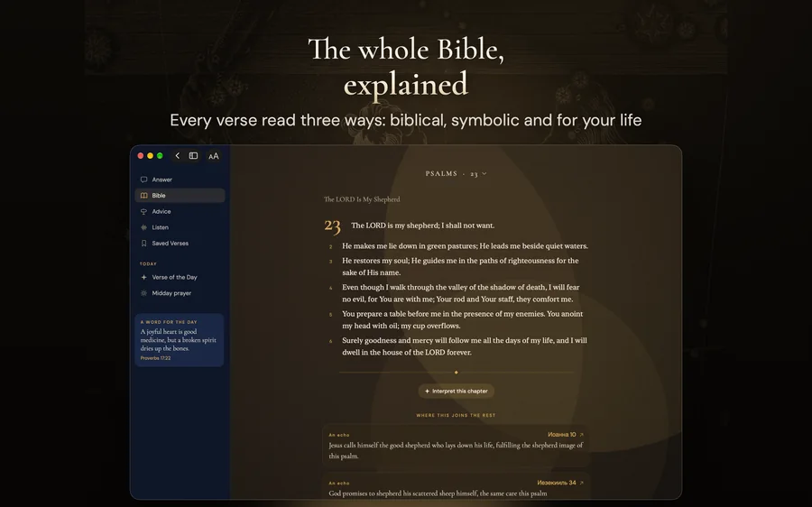
Task: Close the window with red button
Action: pos(141,156)
